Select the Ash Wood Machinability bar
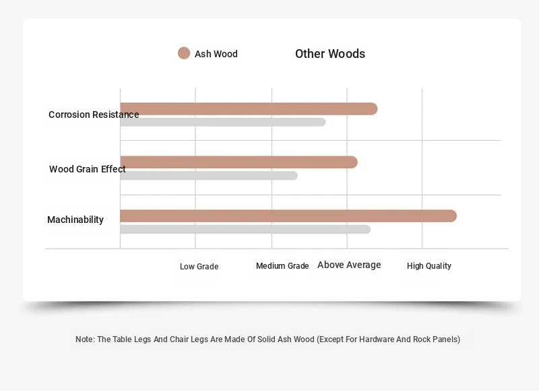Image resolution: width=539 pixels, height=392 pixels. click(x=288, y=216)
